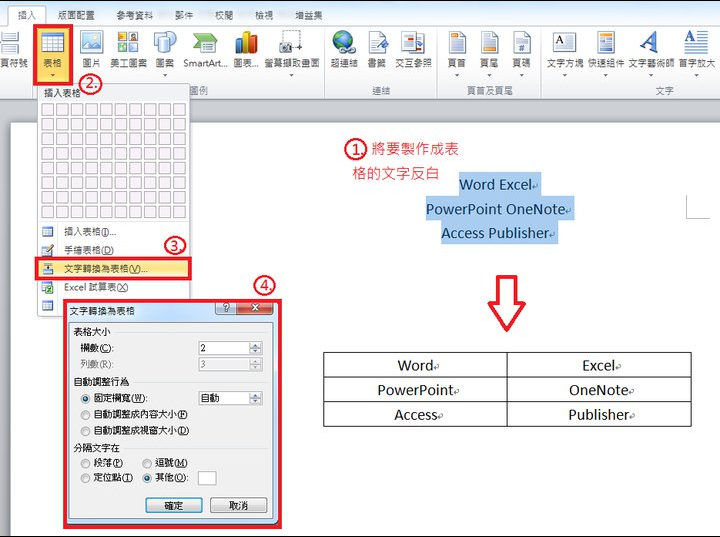Click the Word table cell

coord(416,365)
